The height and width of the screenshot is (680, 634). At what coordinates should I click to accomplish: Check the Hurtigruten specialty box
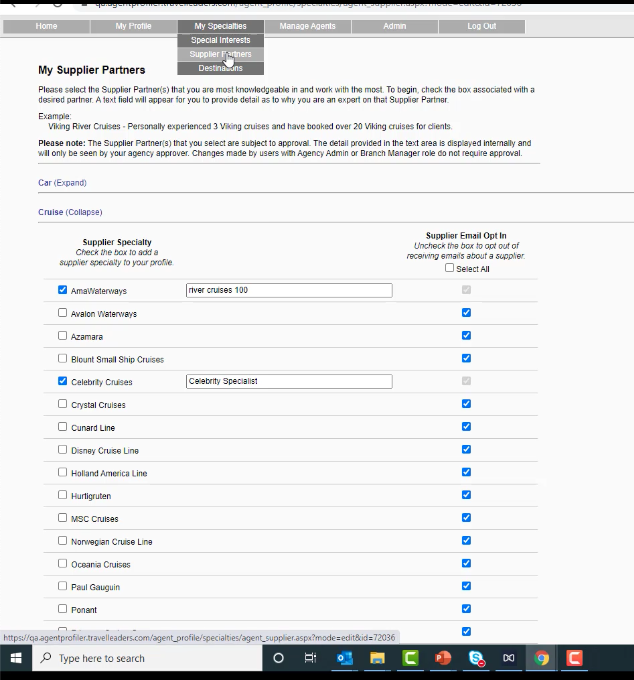click(x=62, y=495)
